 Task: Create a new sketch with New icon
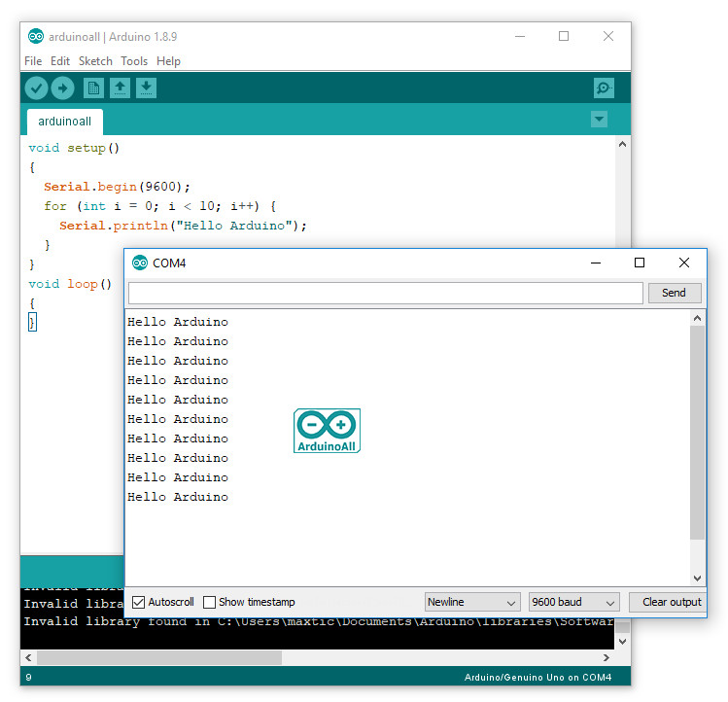click(x=93, y=88)
